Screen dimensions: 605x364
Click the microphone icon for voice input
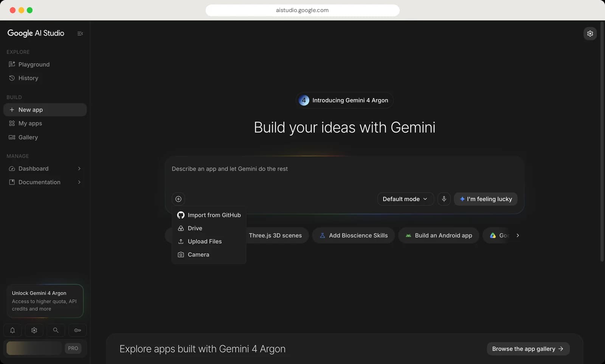(x=444, y=199)
